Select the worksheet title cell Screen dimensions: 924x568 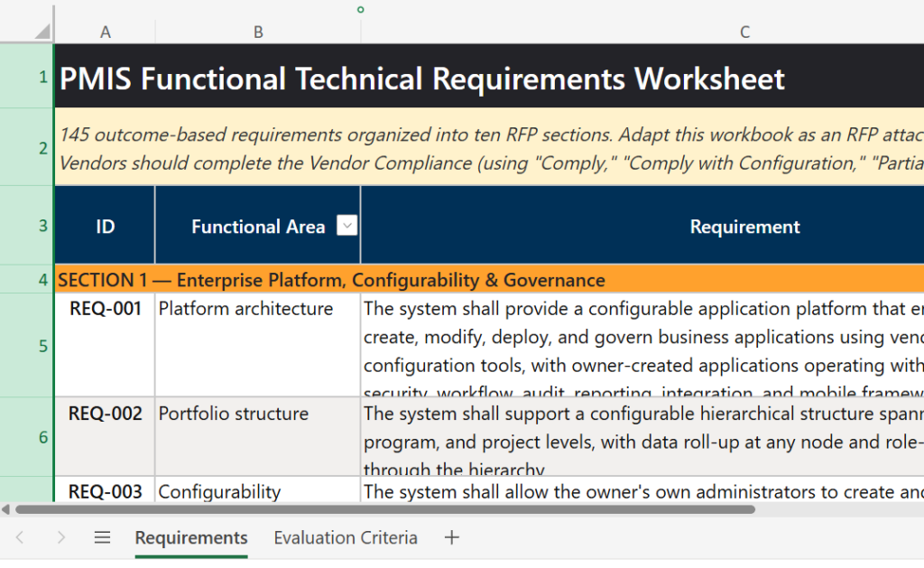pos(489,76)
